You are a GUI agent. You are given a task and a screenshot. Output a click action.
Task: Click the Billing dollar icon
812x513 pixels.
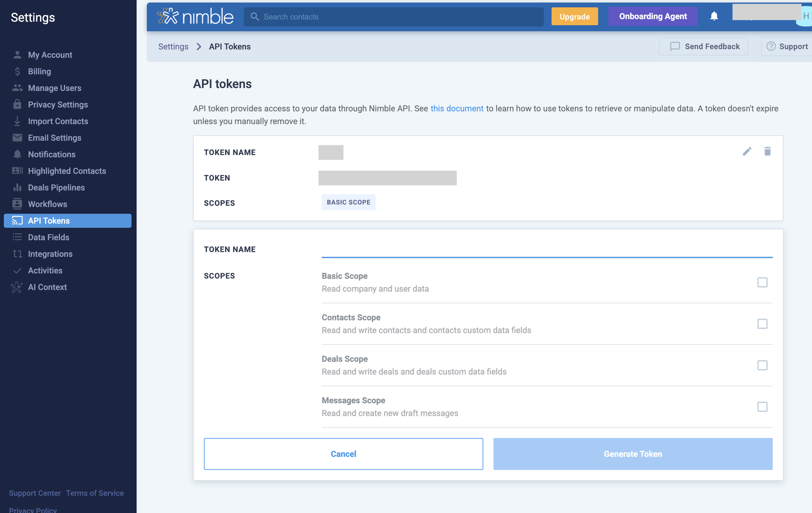click(17, 71)
